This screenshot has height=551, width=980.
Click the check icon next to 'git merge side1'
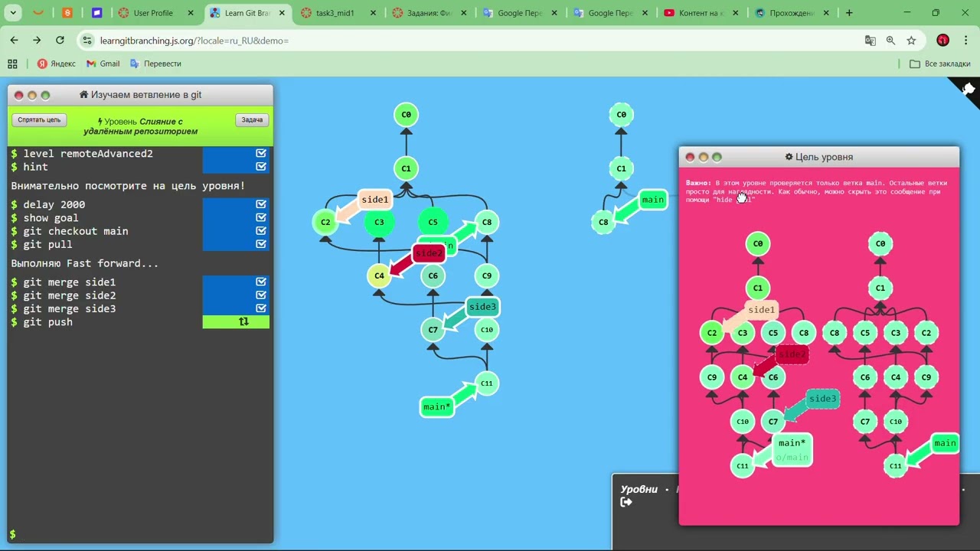(261, 282)
